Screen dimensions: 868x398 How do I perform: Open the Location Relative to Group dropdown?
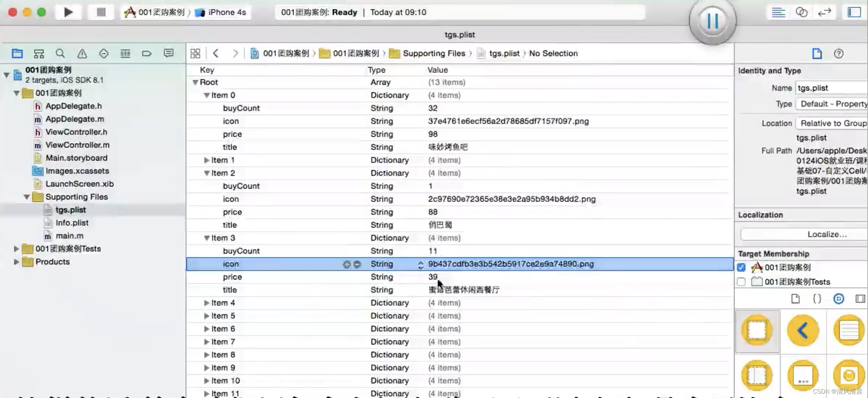point(832,123)
